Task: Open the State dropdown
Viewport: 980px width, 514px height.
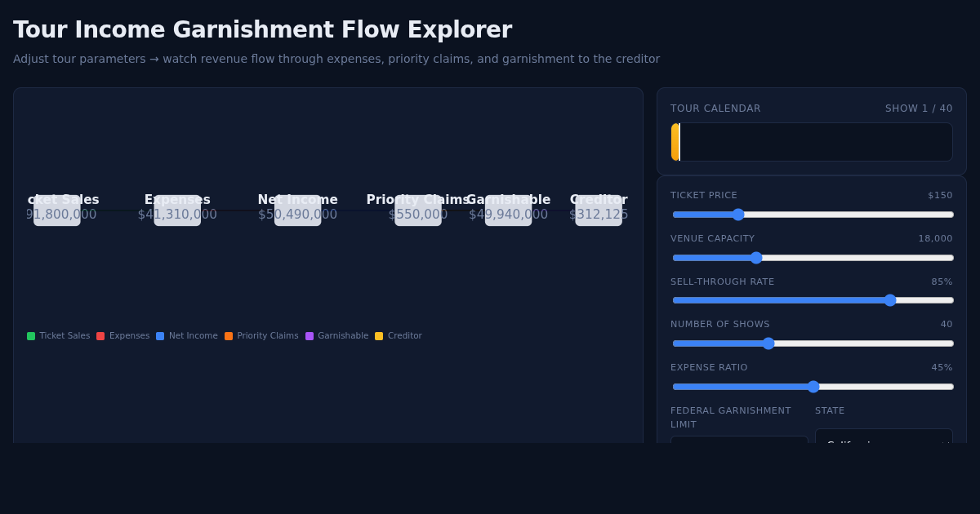Action: coord(884,437)
